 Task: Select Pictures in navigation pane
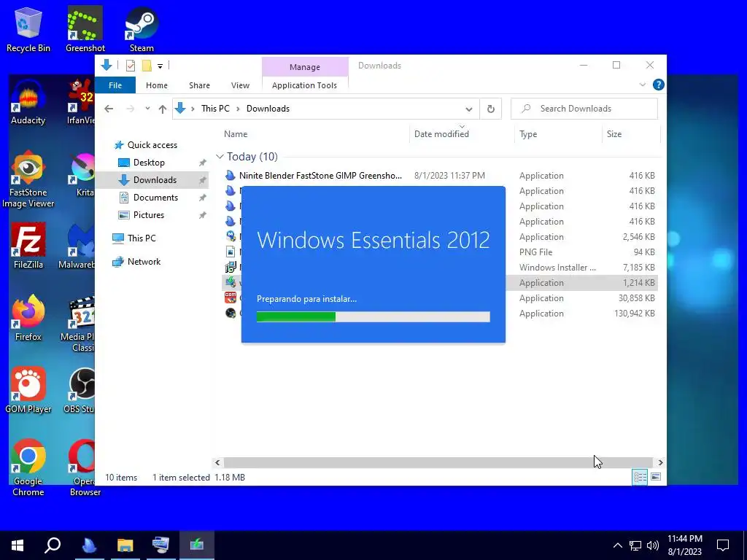point(149,215)
